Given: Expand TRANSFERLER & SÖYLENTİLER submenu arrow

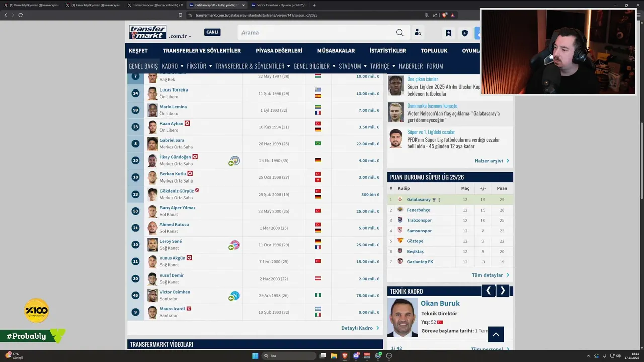Looking at the screenshot, I should [288, 66].
